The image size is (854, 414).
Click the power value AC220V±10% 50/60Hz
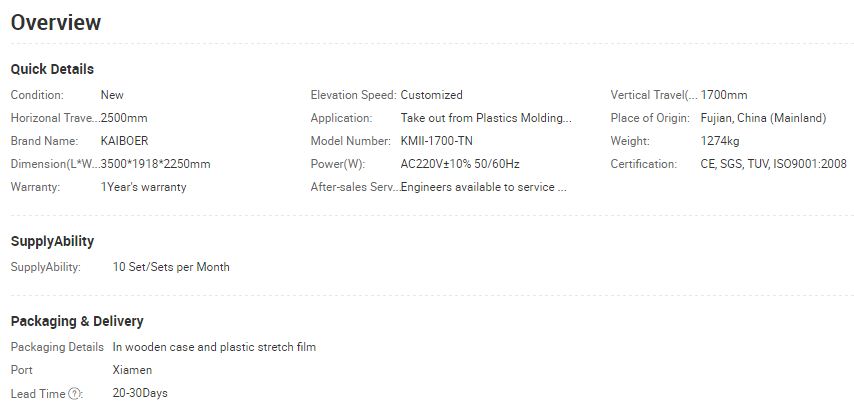(x=460, y=164)
